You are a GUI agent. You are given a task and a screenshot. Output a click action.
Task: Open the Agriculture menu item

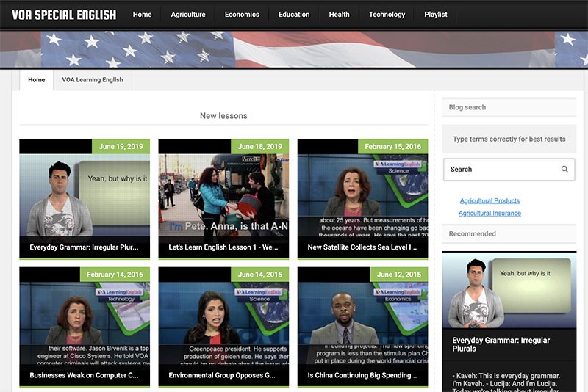188,15
